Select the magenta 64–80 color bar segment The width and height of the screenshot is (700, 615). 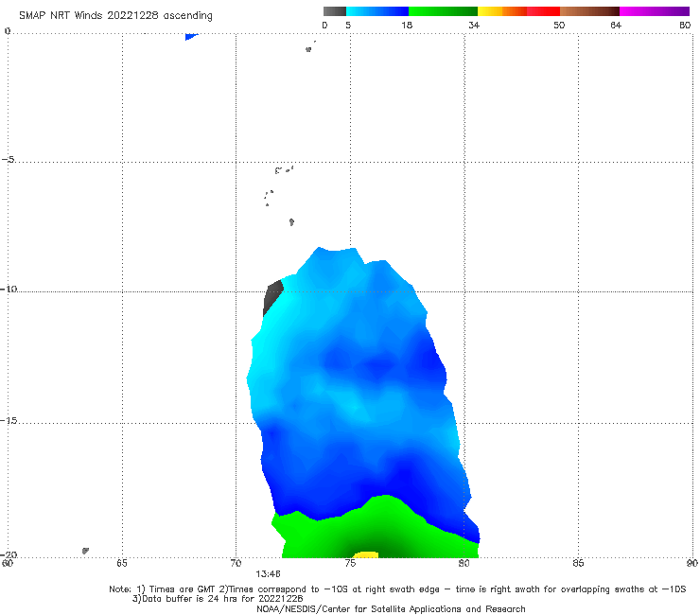655,11
